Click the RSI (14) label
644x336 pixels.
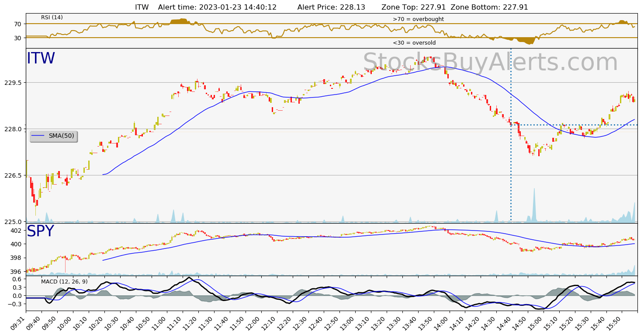[x=52, y=17]
